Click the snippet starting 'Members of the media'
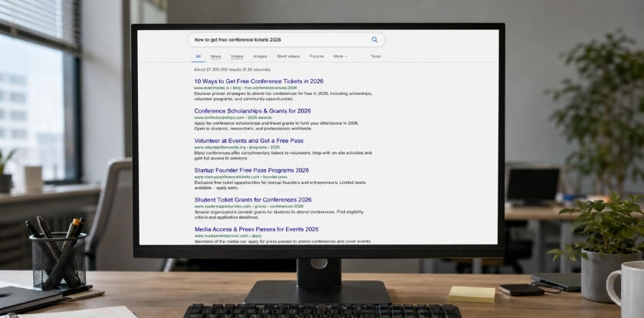Screen dimensions: 644x318 click(x=283, y=241)
